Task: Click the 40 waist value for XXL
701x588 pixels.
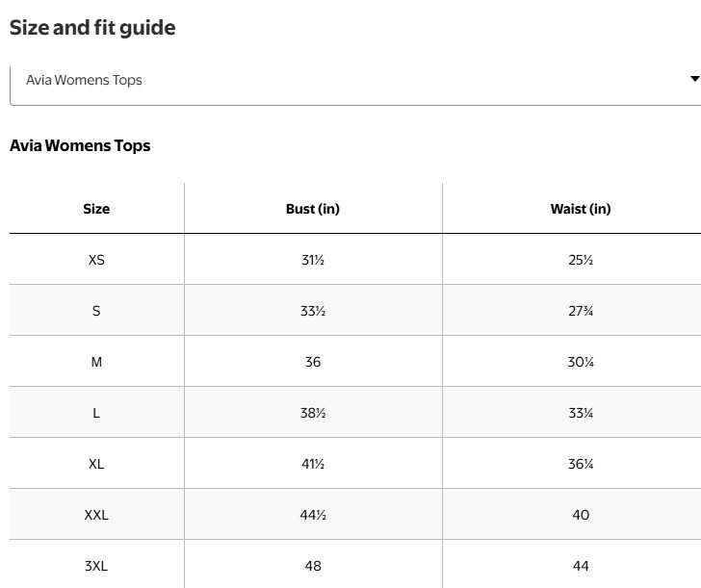Action: click(x=581, y=515)
